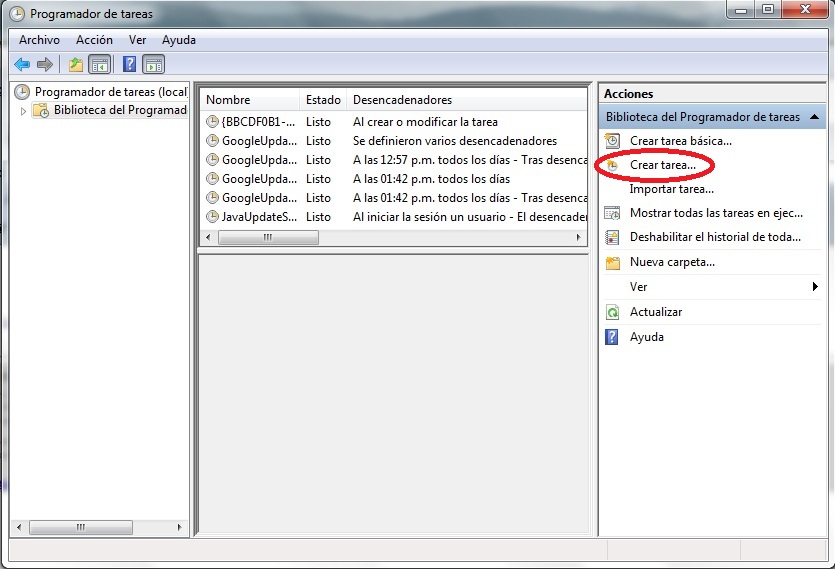Select the JavaUpdateS task row
This screenshot has height=569, width=835.
coord(259,217)
